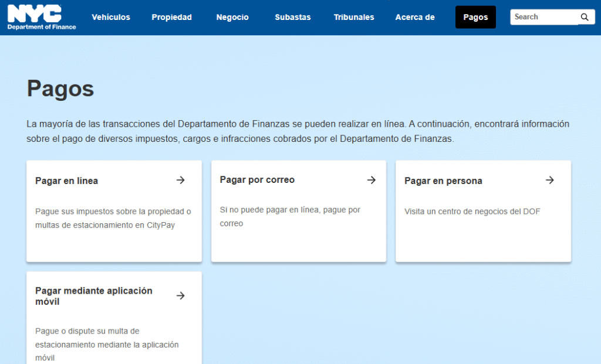
Task: Open the Propiedad menu
Action: (x=171, y=17)
